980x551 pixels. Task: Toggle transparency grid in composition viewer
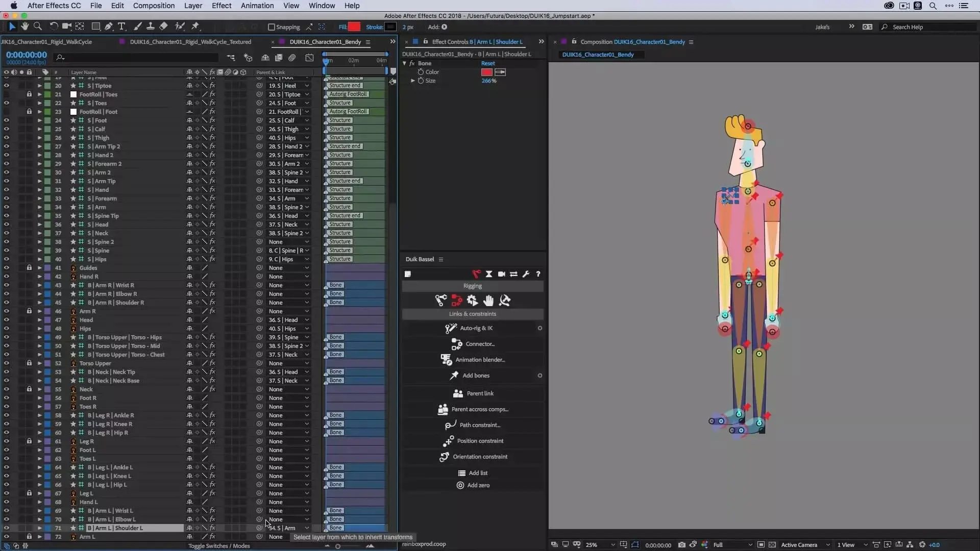click(772, 545)
